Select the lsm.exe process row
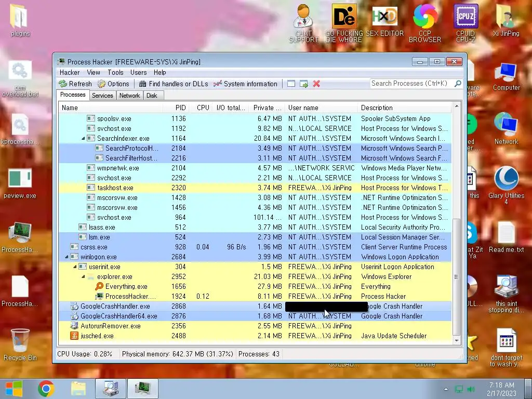532x399 pixels. pos(255,237)
